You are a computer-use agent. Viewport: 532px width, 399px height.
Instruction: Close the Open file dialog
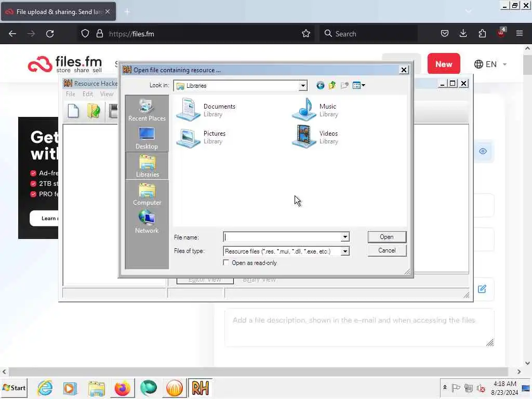click(404, 70)
